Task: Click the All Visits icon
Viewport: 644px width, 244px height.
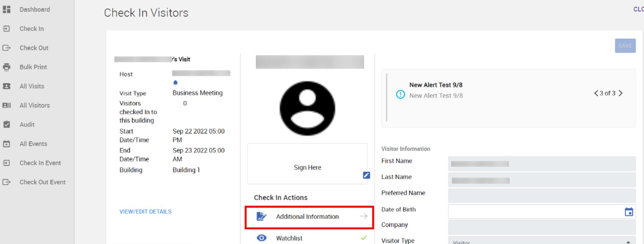Action: pos(7,86)
